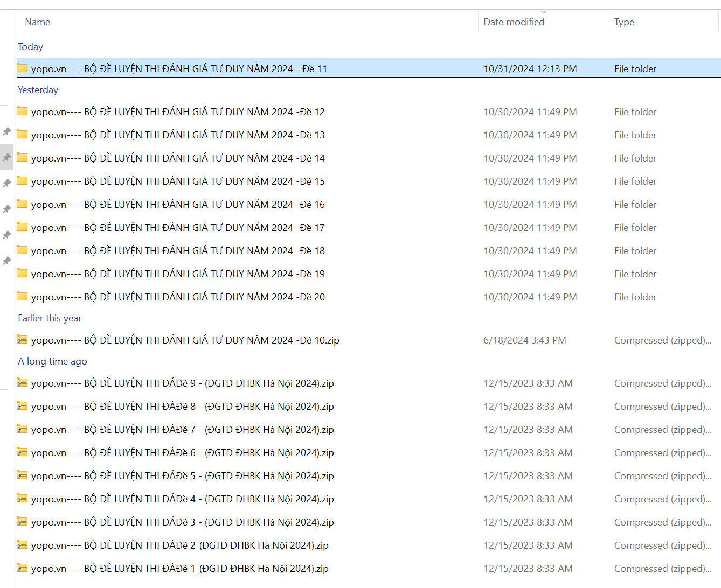Select folder name ending in -Đề 18
721x588 pixels.
pos(178,250)
